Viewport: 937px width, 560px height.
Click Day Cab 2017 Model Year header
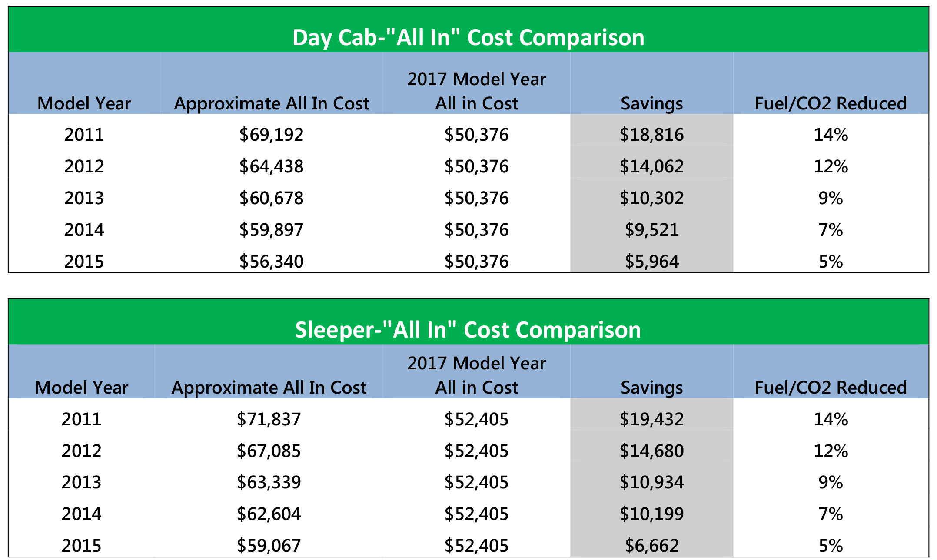coord(476,91)
